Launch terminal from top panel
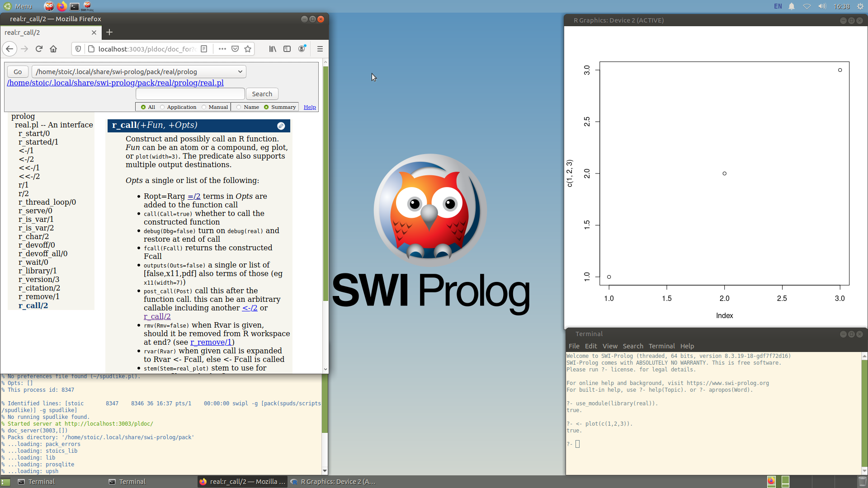The image size is (868, 488). (75, 6)
